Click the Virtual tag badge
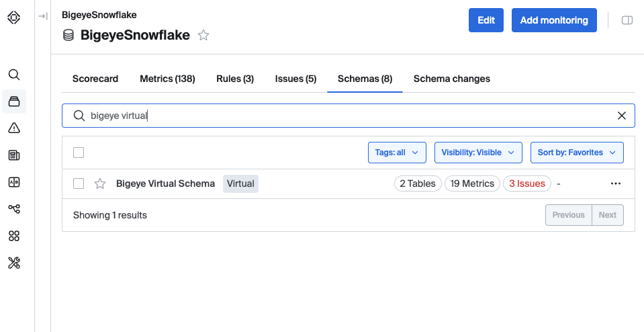644x332 pixels. [x=240, y=183]
